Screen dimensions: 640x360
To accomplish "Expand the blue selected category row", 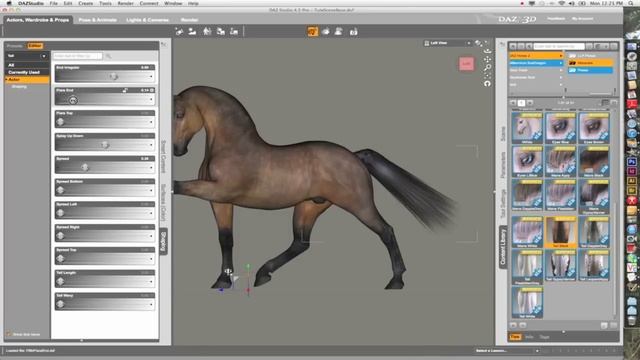I will [560, 63].
